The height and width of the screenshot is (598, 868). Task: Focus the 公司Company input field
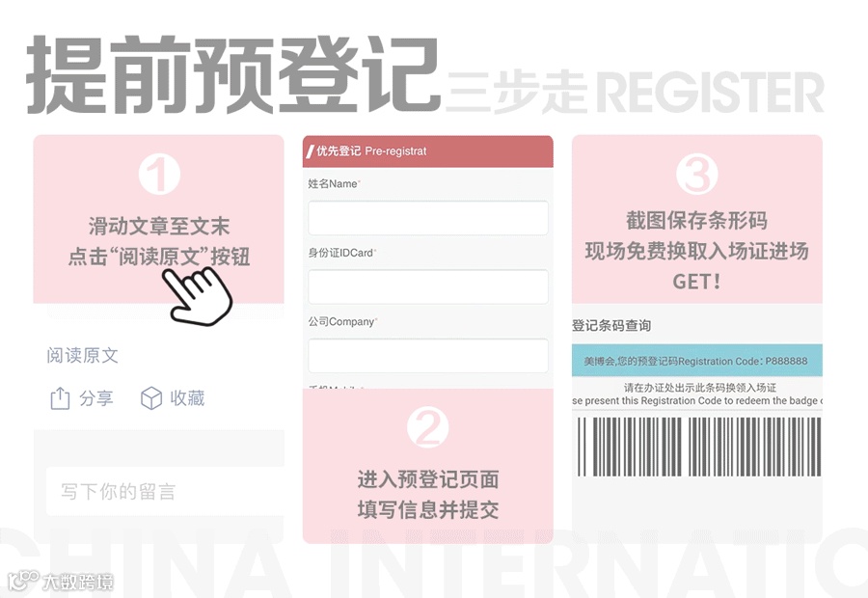point(428,356)
